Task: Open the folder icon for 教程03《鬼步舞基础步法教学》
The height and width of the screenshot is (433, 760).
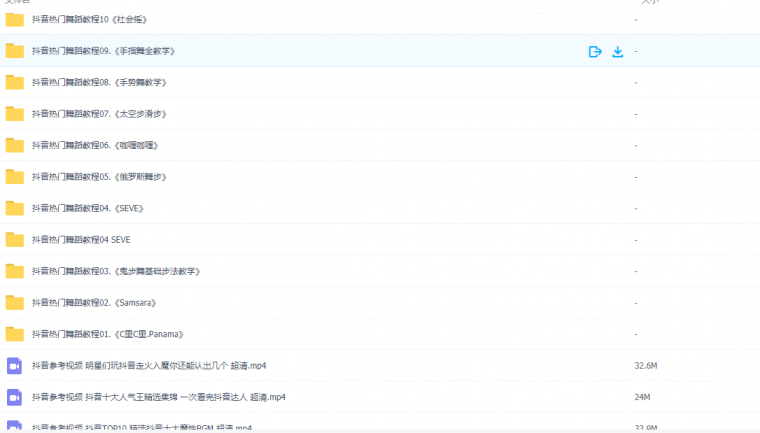Action: click(15, 271)
